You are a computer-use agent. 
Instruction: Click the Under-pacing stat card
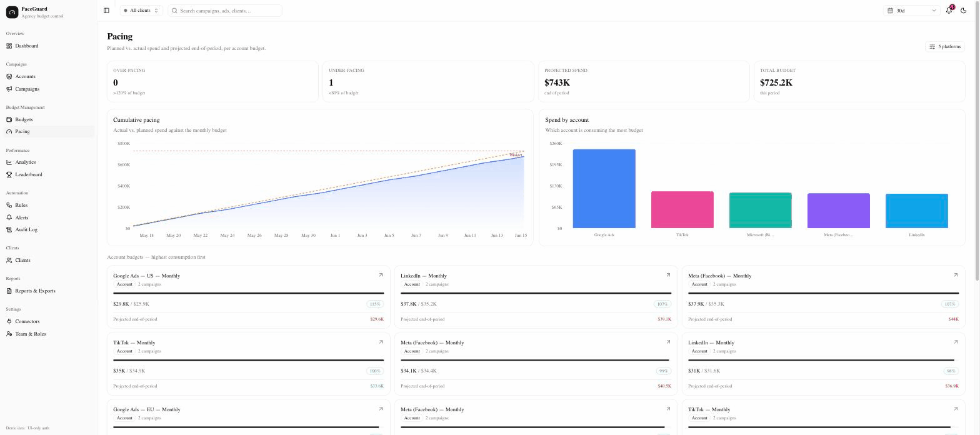tap(428, 81)
